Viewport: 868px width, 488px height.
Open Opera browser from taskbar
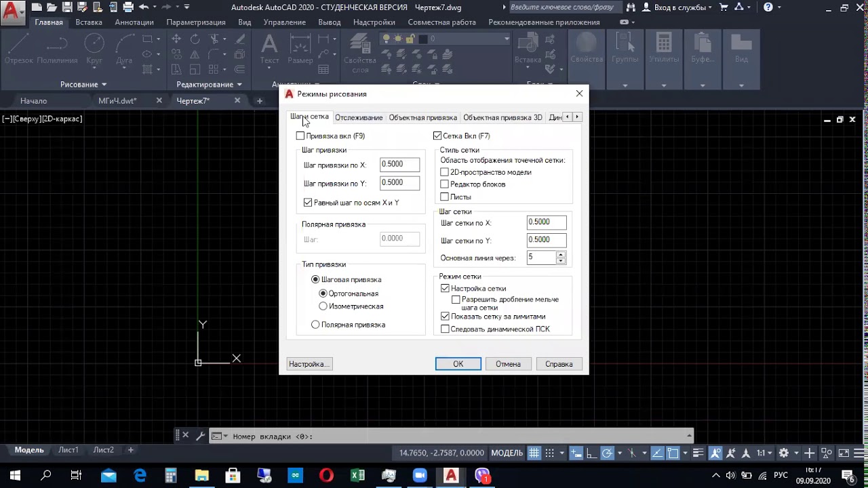coord(326,476)
